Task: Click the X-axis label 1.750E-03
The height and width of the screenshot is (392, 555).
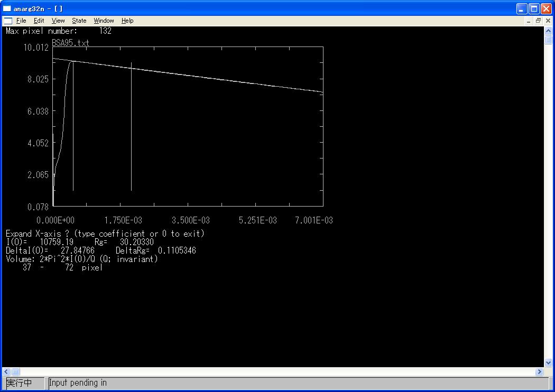Action: [x=123, y=220]
